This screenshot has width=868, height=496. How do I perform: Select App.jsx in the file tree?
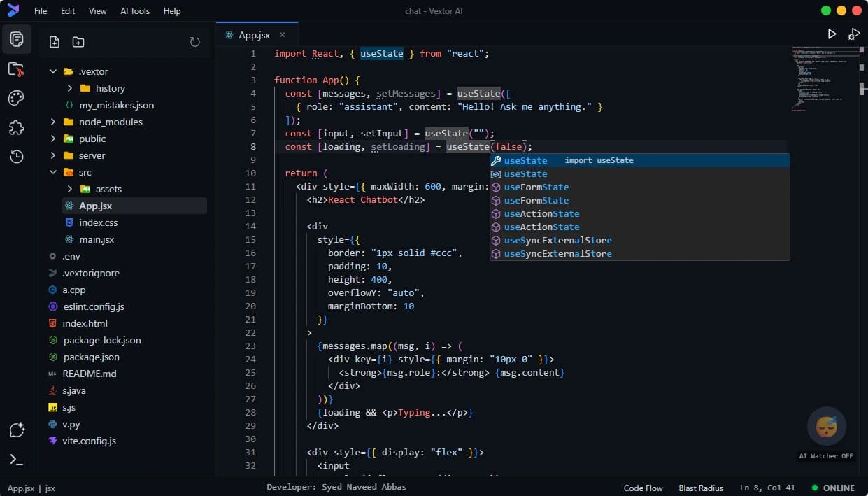(134, 206)
